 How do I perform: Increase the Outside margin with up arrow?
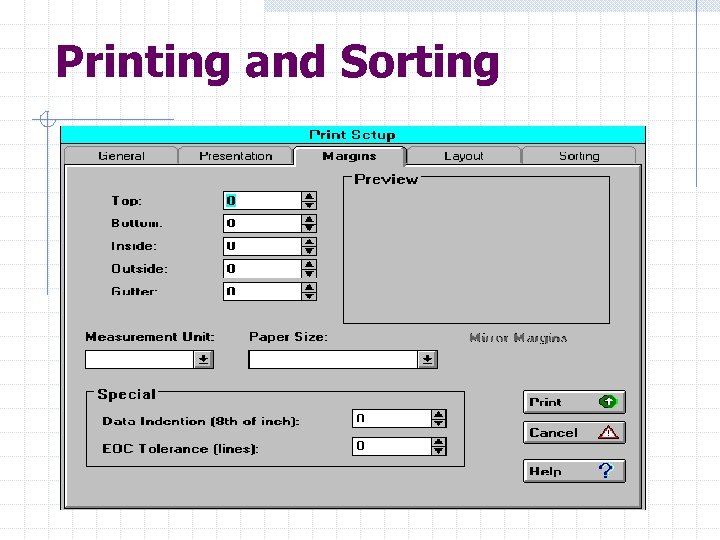click(309, 264)
